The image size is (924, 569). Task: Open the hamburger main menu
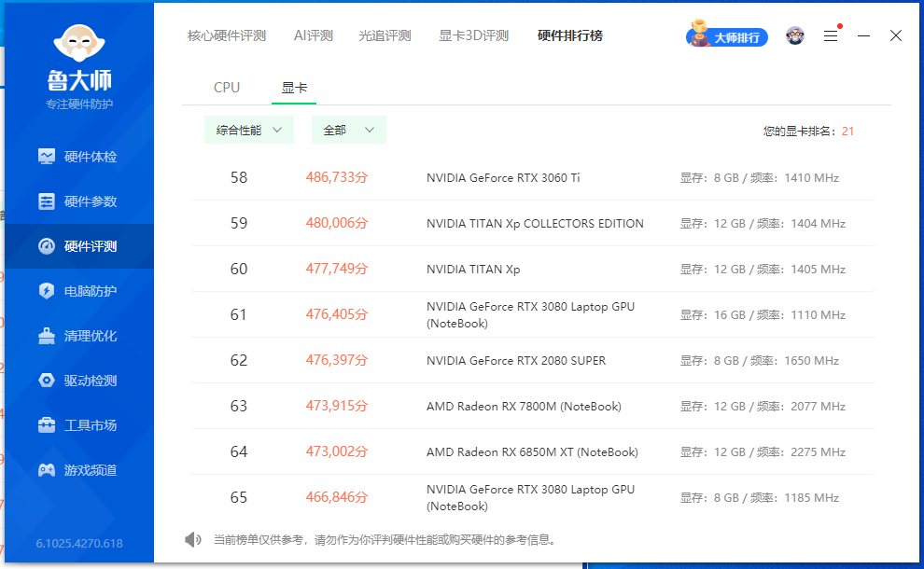click(831, 36)
